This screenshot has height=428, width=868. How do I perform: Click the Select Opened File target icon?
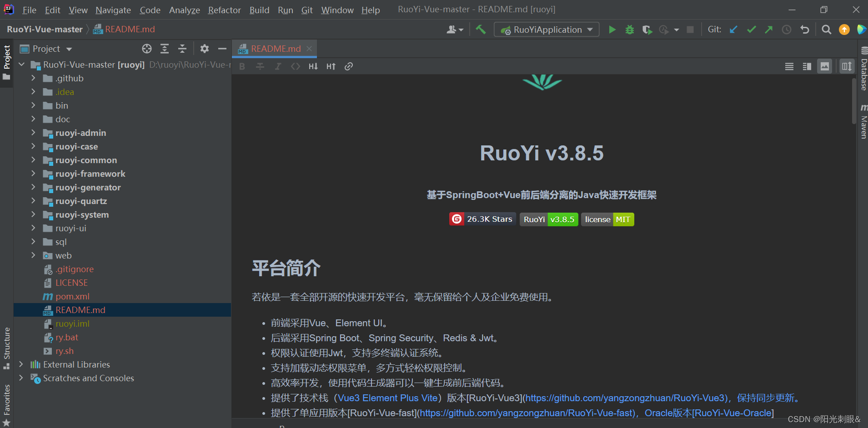point(146,49)
